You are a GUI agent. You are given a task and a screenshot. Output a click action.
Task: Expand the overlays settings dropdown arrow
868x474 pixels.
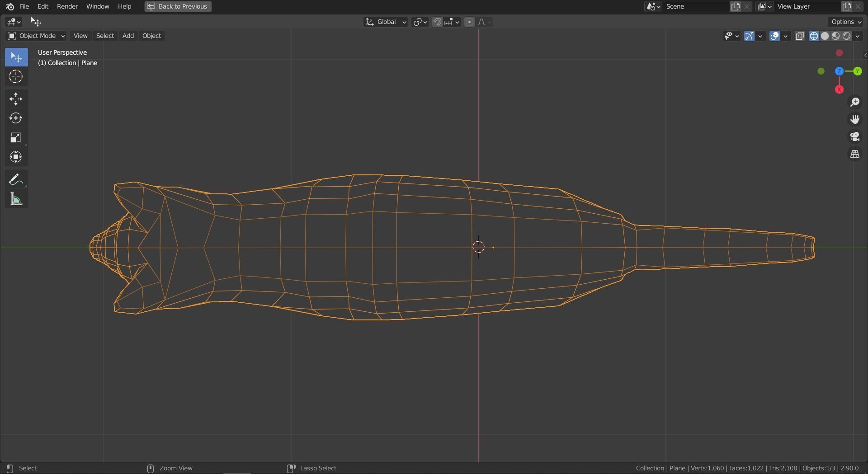click(x=786, y=36)
